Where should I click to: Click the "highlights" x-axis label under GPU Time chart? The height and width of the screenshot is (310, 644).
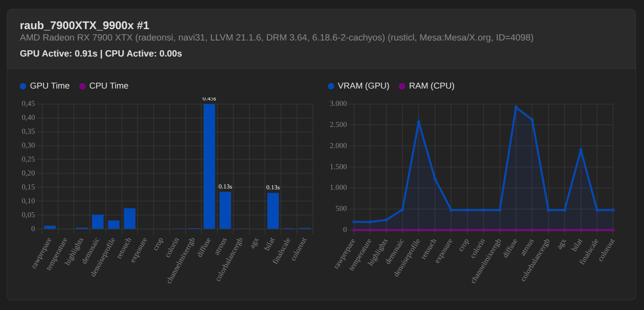tap(75, 251)
